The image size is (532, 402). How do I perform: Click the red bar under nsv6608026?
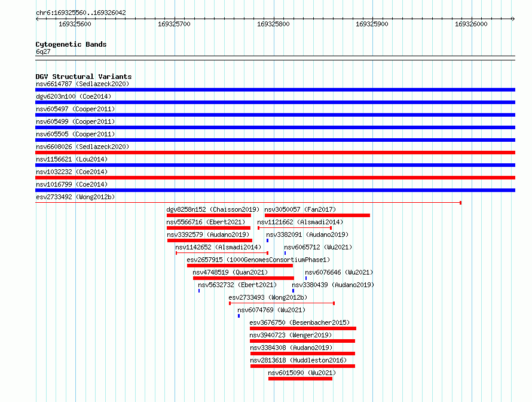tap(275, 153)
